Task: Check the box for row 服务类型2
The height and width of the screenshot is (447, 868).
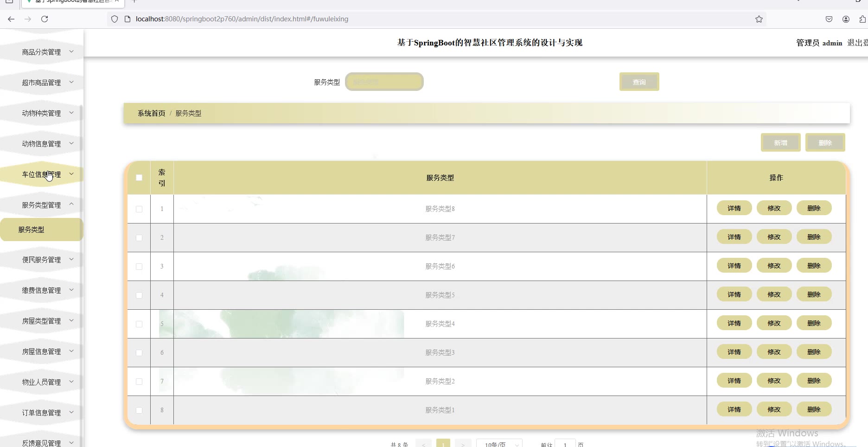Action: [139, 382]
